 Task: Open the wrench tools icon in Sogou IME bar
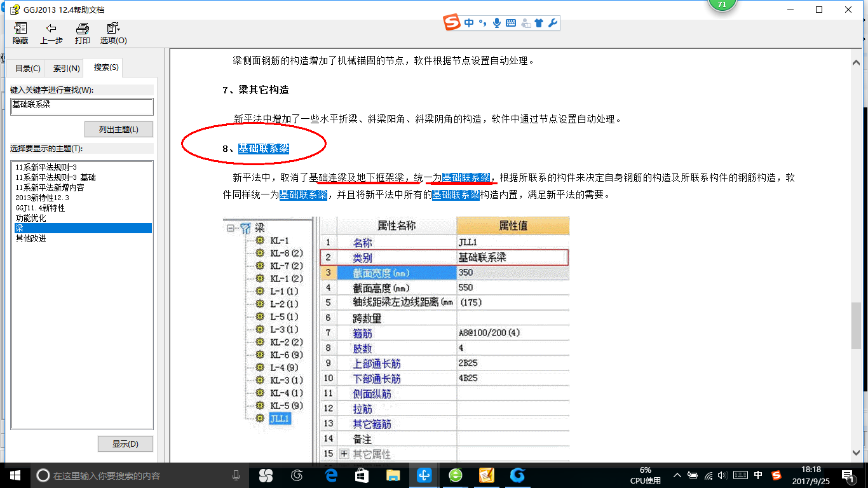click(x=552, y=23)
